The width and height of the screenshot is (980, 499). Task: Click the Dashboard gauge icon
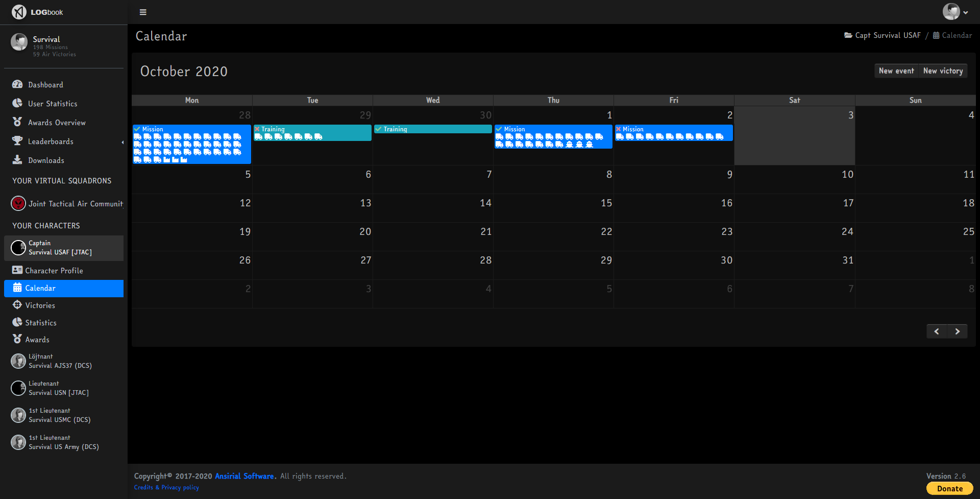(17, 84)
